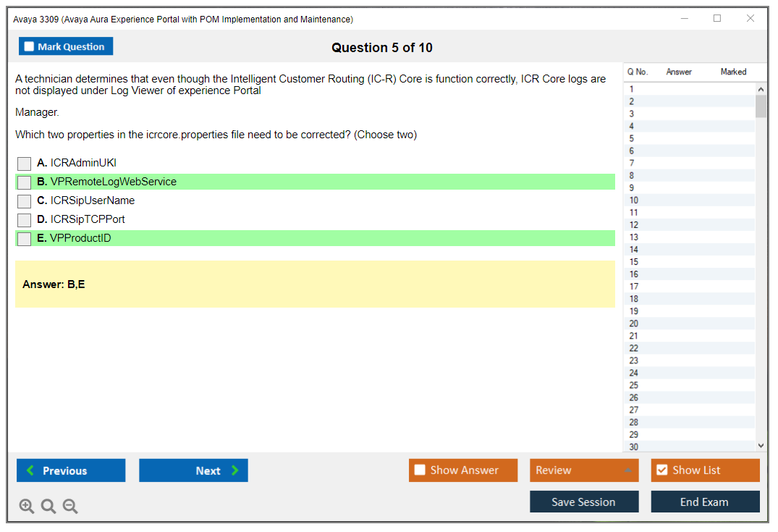Minimize the exam window
The height and width of the screenshot is (532, 778).
point(685,19)
